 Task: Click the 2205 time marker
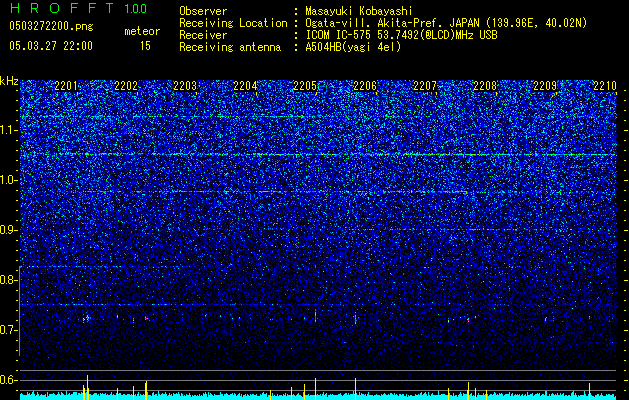point(305,86)
